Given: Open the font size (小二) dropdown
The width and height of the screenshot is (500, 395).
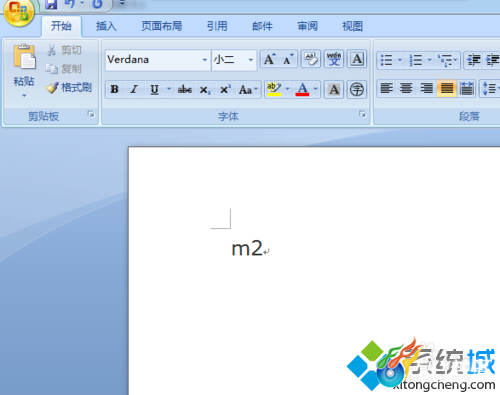Looking at the screenshot, I should point(250,60).
